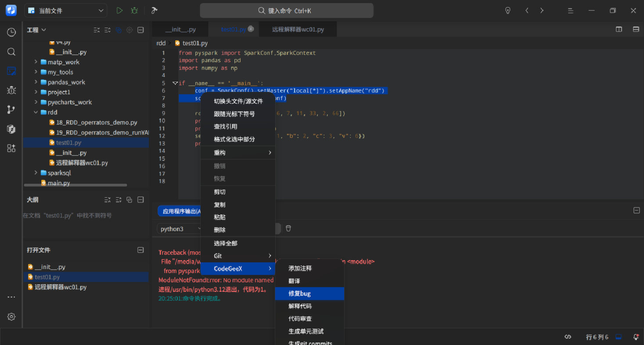Choose 修复bug from the CodeGeeX submenu

click(309, 294)
